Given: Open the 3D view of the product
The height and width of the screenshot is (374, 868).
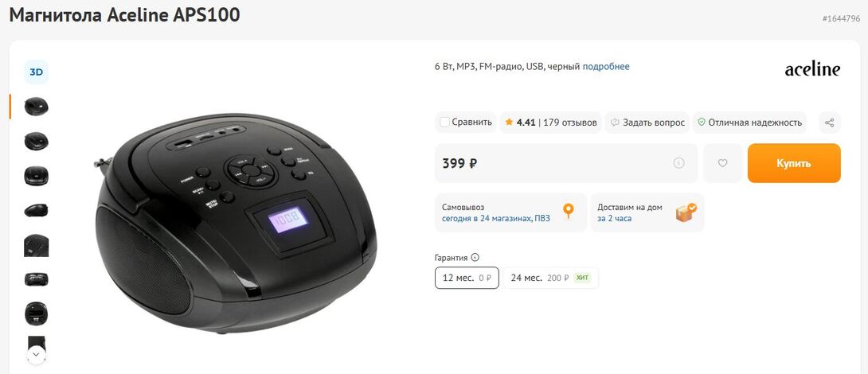Looking at the screenshot, I should pos(36,72).
